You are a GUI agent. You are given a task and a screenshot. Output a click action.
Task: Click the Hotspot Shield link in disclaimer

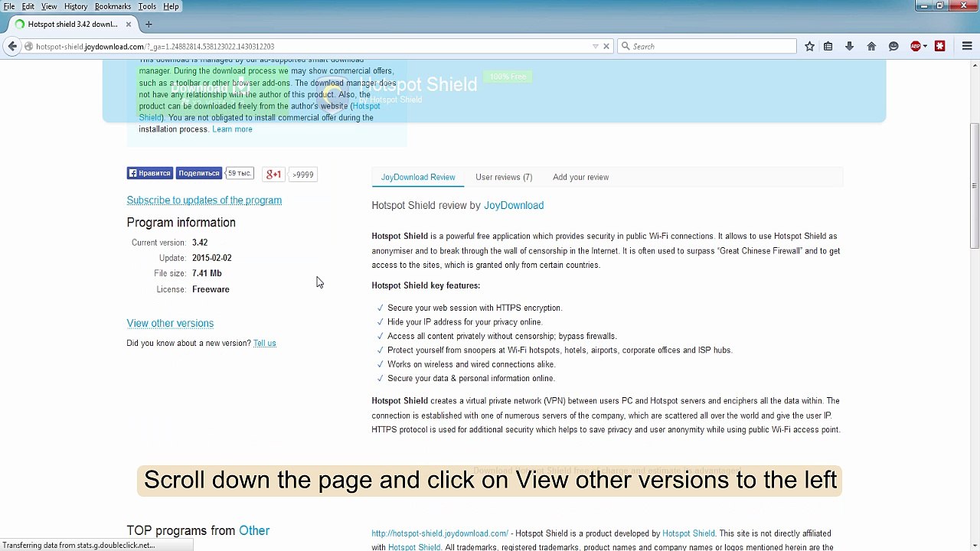pyautogui.click(x=414, y=548)
